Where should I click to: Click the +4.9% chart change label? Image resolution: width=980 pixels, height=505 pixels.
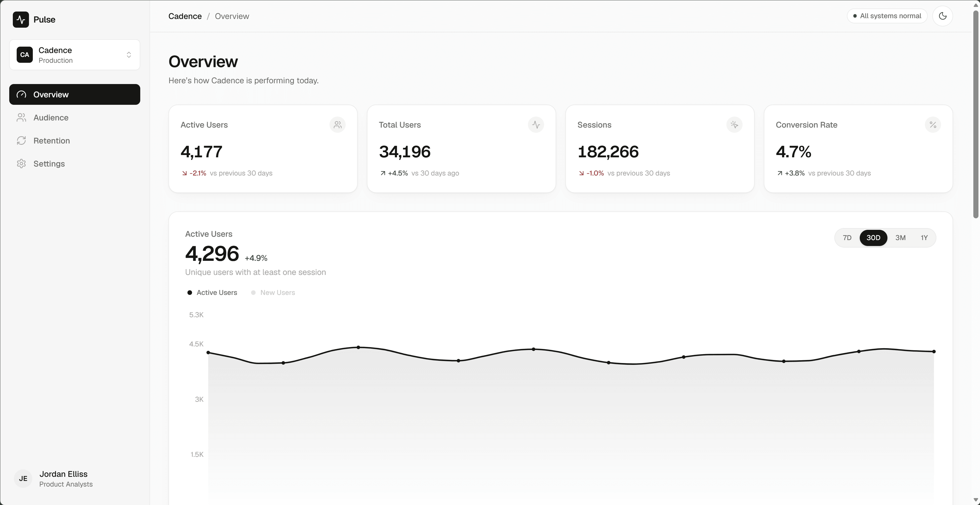256,258
